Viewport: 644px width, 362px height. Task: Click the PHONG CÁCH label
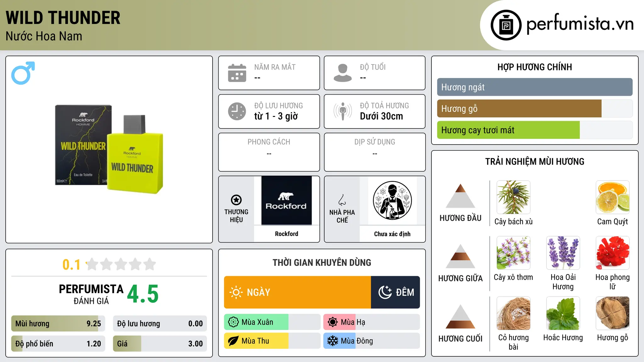[x=269, y=142]
